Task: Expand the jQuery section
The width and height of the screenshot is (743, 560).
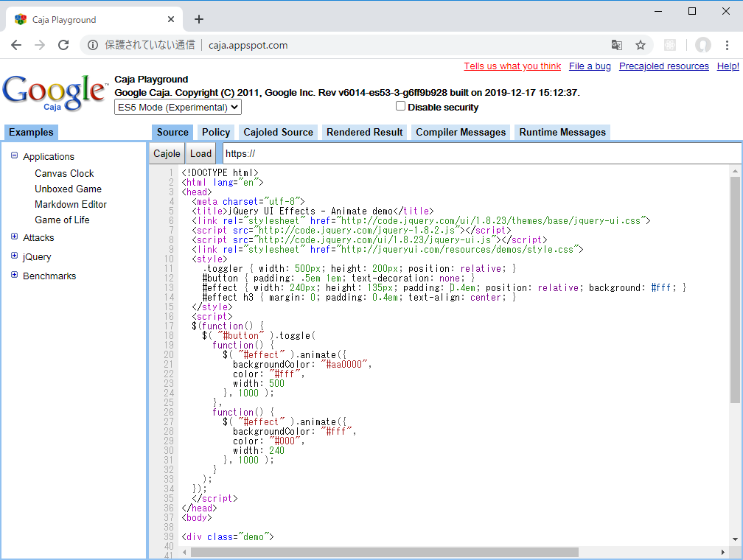Action: (x=13, y=256)
